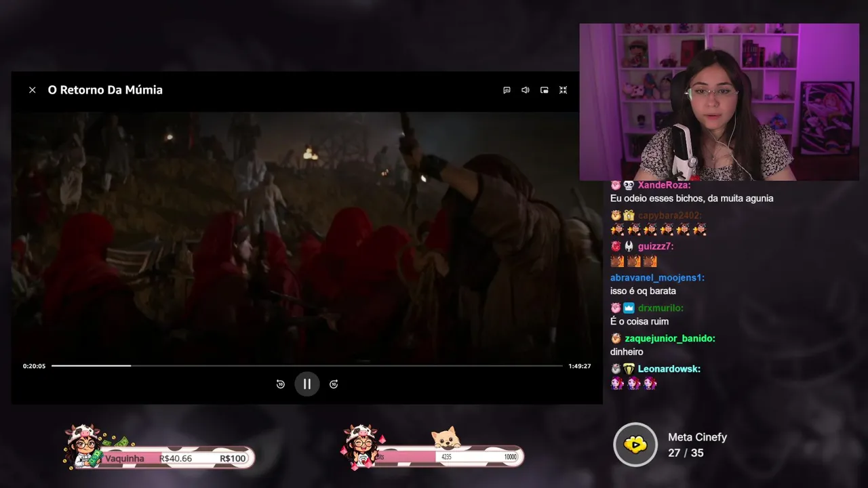
Task: Open capybara2402's chat username
Action: click(x=670, y=216)
